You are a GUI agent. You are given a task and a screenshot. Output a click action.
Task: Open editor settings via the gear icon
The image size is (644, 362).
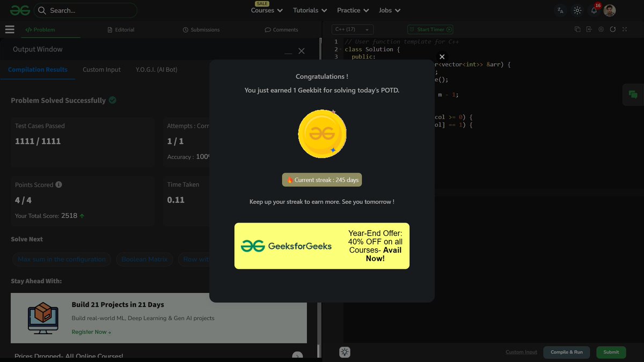click(x=601, y=29)
